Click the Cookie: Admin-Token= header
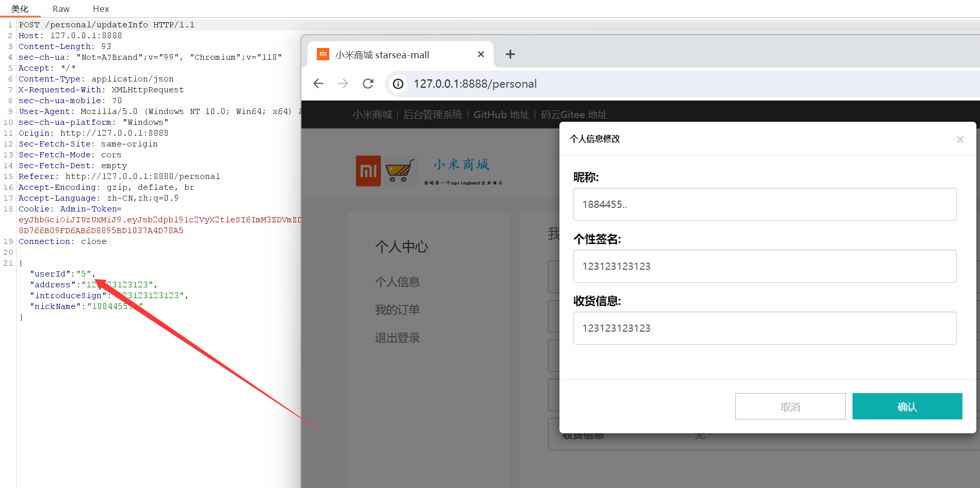Viewport: 980px width, 488px height. pyautogui.click(x=70, y=209)
